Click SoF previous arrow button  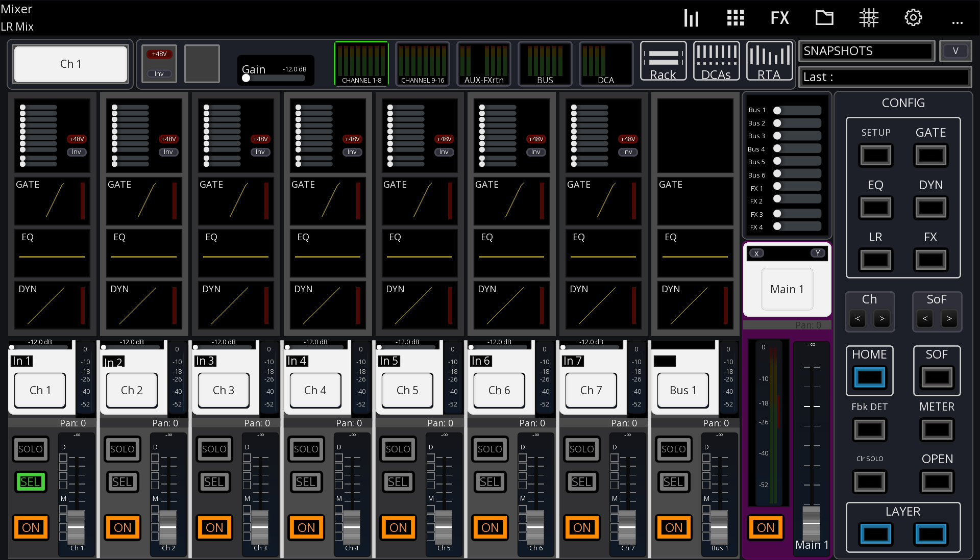coord(925,319)
